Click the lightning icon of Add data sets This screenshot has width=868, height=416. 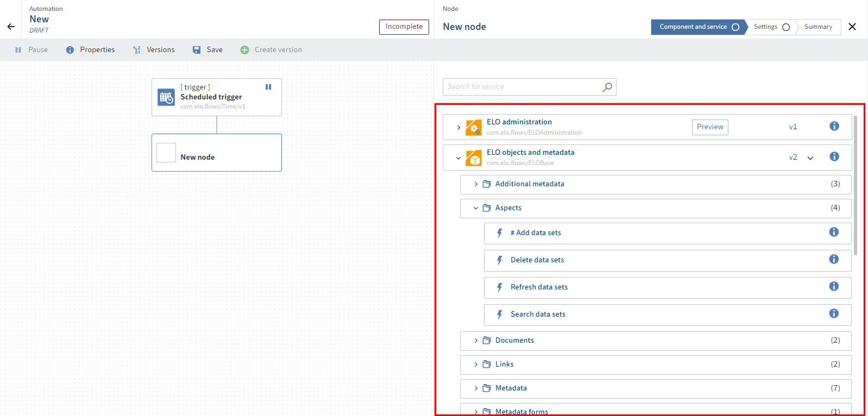(x=500, y=233)
